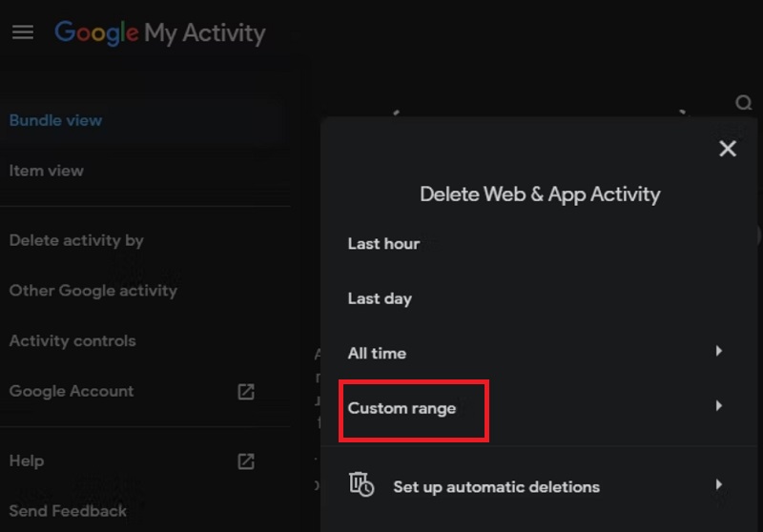Click the My Activity title text

point(204,33)
